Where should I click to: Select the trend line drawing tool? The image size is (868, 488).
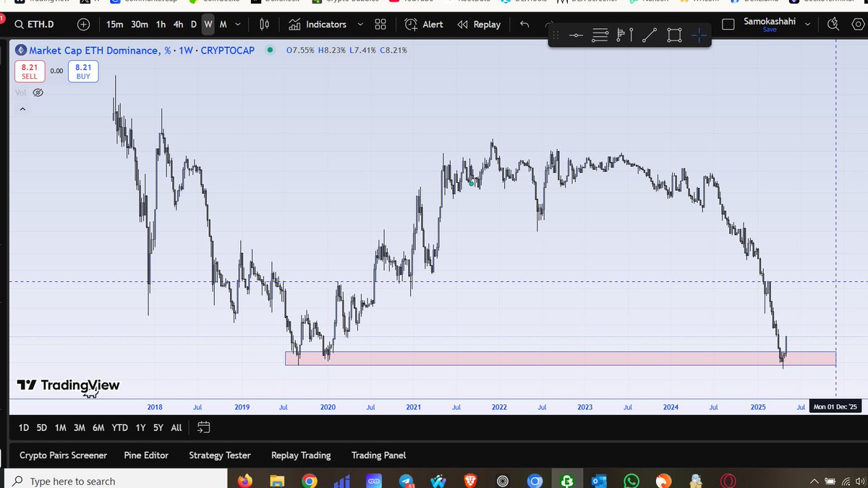tap(650, 35)
